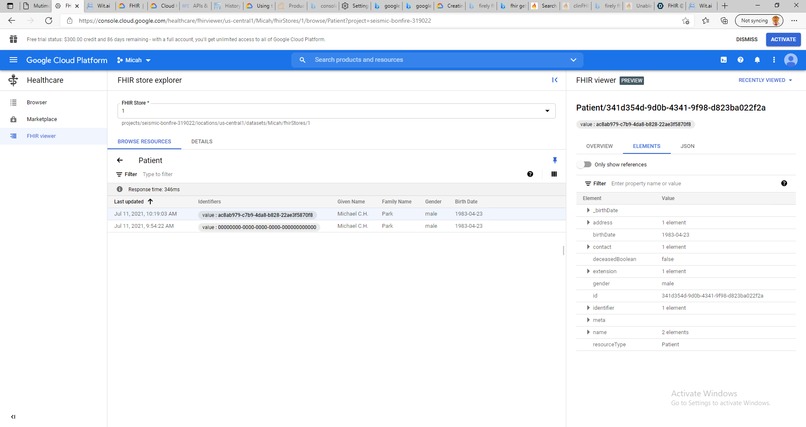Expand the identifier element

[x=588, y=308]
